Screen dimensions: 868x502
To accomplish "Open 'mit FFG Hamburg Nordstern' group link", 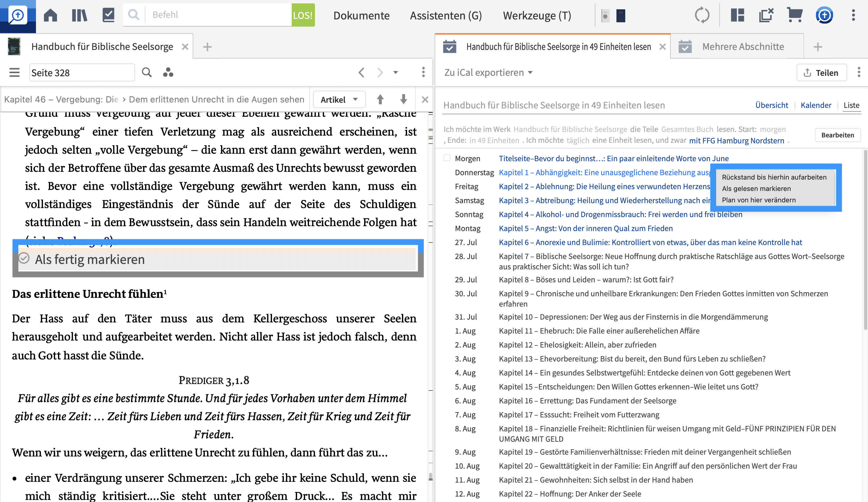I will (737, 141).
